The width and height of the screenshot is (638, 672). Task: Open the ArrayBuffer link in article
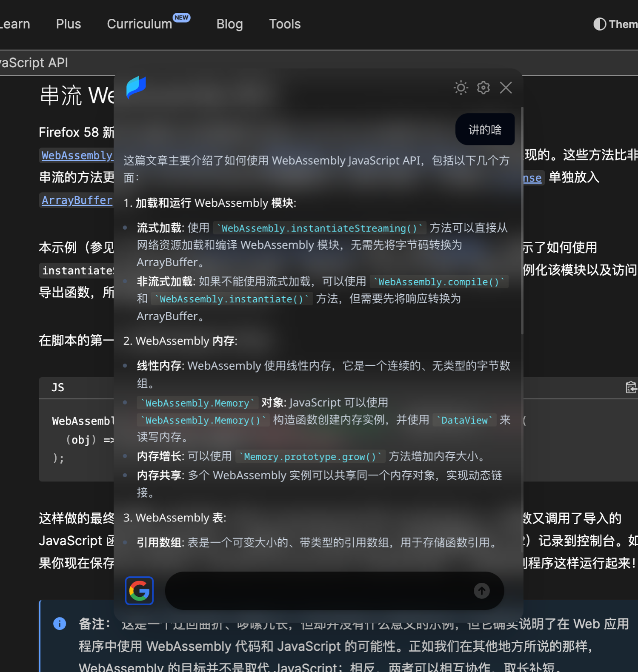77,200
